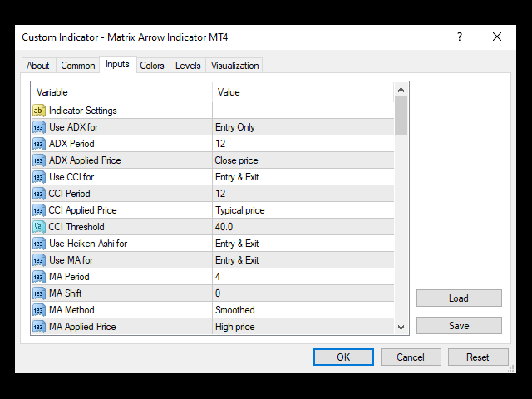The width and height of the screenshot is (532, 399).
Task: Go to the Colors tab
Action: 152,66
